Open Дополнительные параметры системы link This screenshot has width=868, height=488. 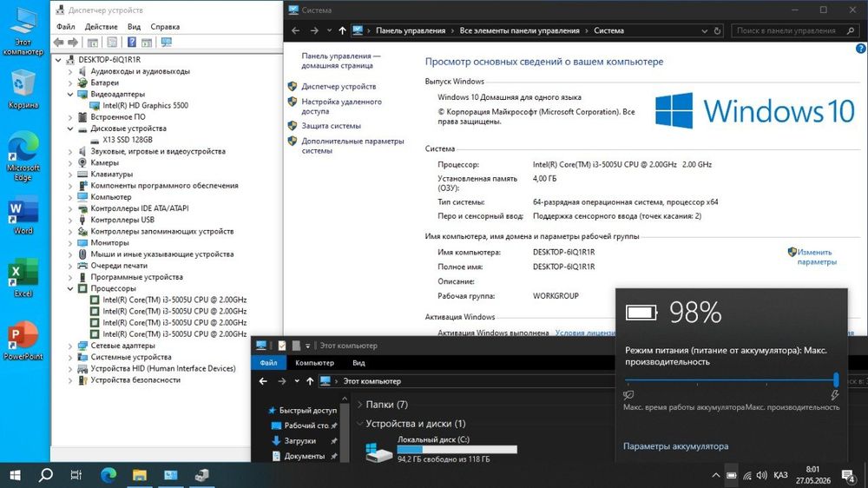tap(352, 146)
